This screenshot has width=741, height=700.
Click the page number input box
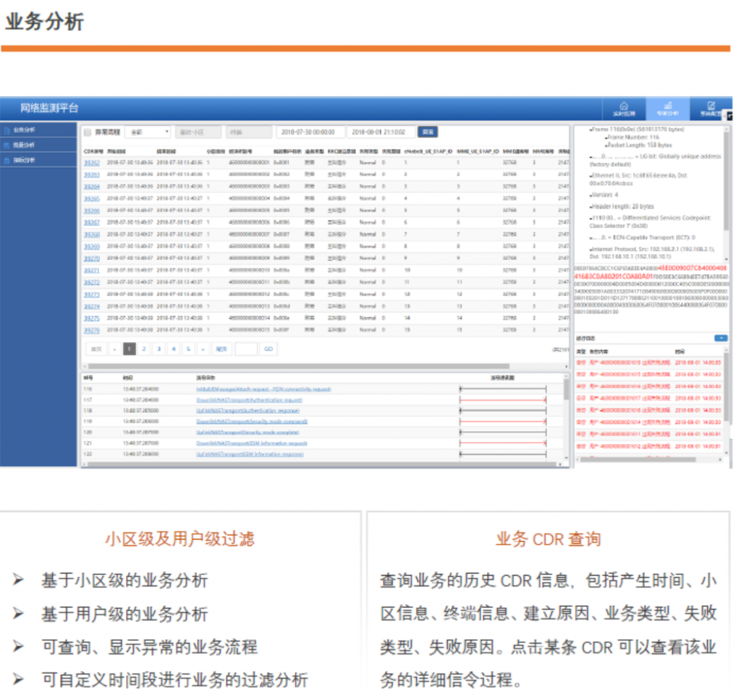click(246, 349)
